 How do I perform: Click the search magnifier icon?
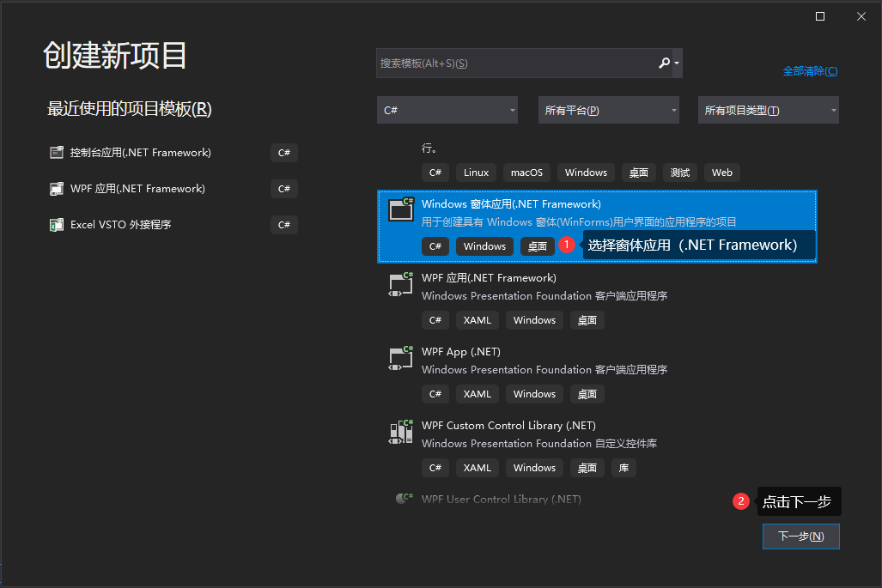(665, 63)
